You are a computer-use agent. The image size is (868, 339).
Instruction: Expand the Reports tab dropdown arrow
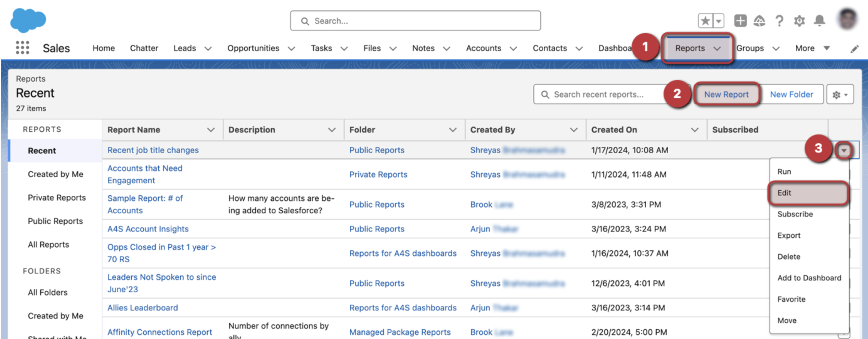point(717,48)
